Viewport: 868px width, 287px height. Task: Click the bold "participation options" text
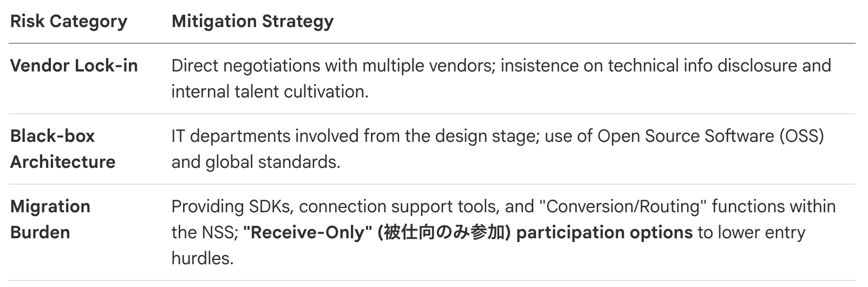604,232
